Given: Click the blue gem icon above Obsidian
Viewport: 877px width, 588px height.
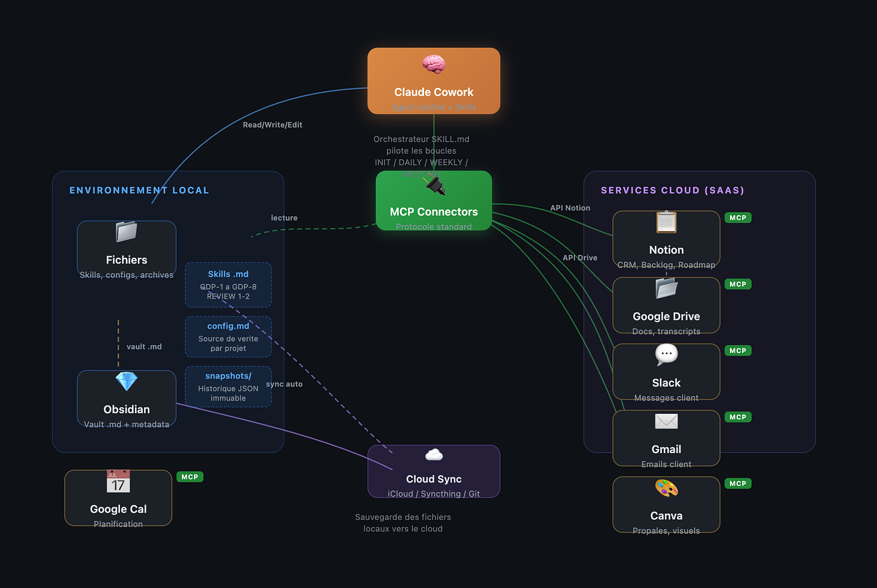Looking at the screenshot, I should [x=126, y=381].
